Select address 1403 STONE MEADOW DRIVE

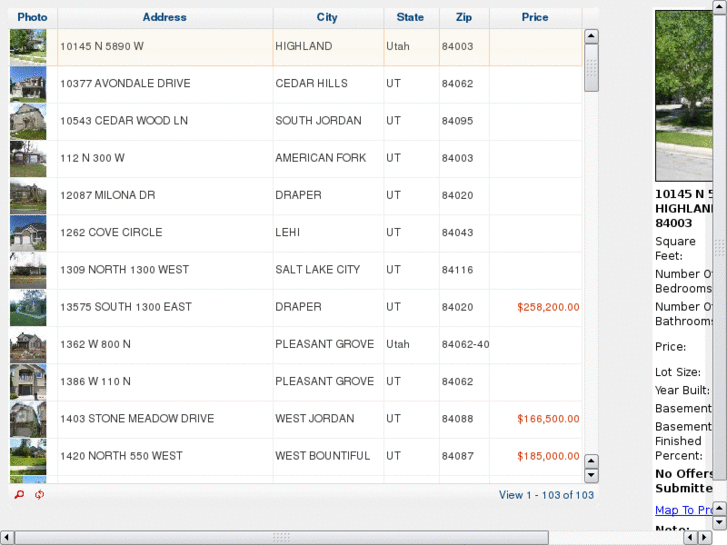[x=137, y=418]
